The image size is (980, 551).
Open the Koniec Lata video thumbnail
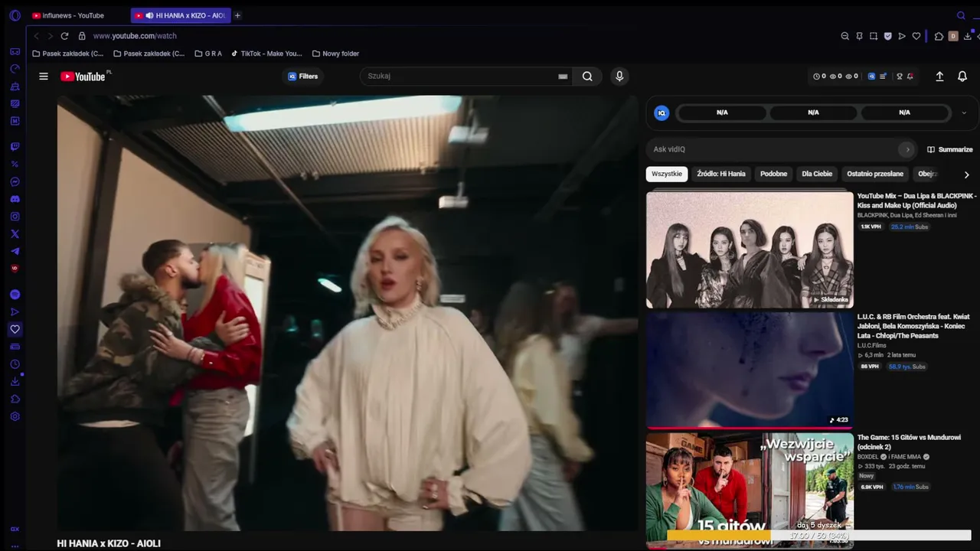tap(750, 370)
